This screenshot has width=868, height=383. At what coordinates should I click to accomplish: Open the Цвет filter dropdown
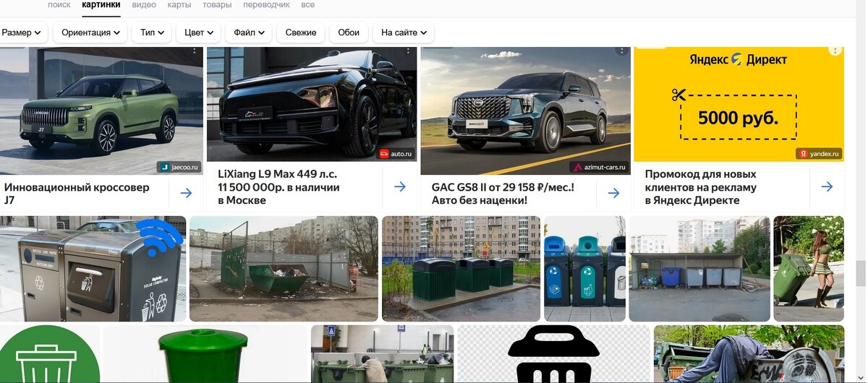click(x=199, y=33)
